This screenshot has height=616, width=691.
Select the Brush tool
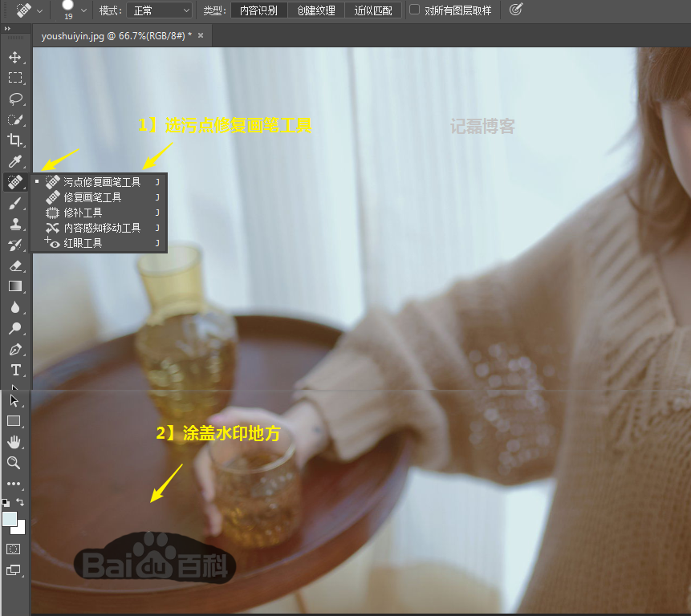14,202
